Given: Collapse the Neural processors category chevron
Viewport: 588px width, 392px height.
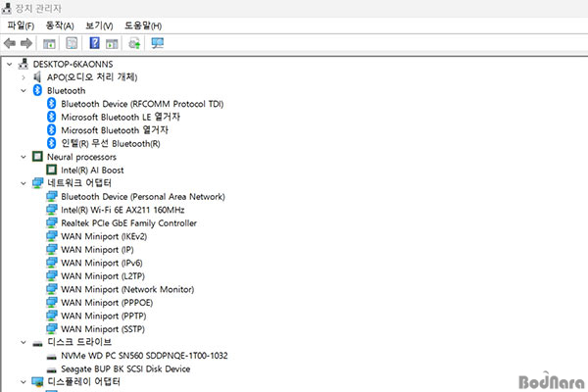Looking at the screenshot, I should point(24,157).
